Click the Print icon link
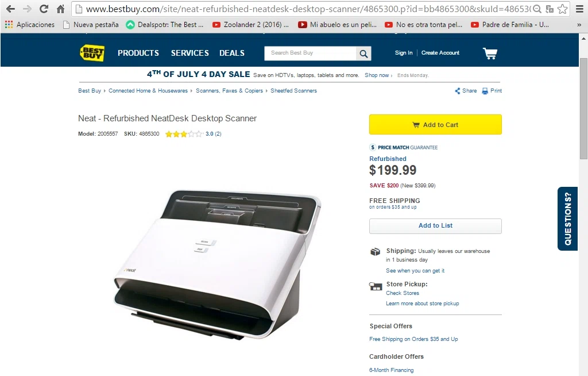The height and width of the screenshot is (376, 588). (492, 91)
